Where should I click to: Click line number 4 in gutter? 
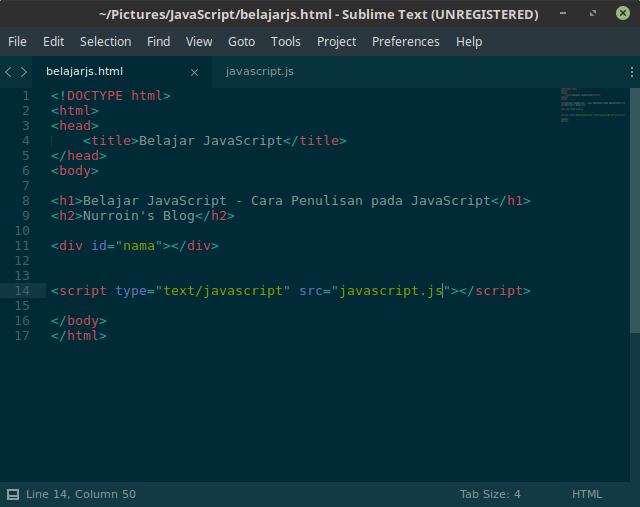[26, 141]
